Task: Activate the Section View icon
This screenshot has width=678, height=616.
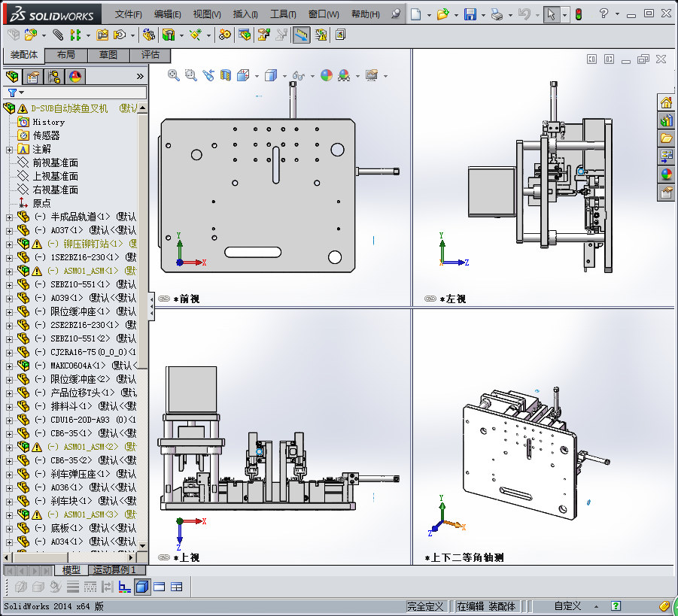Action: pyautogui.click(x=225, y=75)
